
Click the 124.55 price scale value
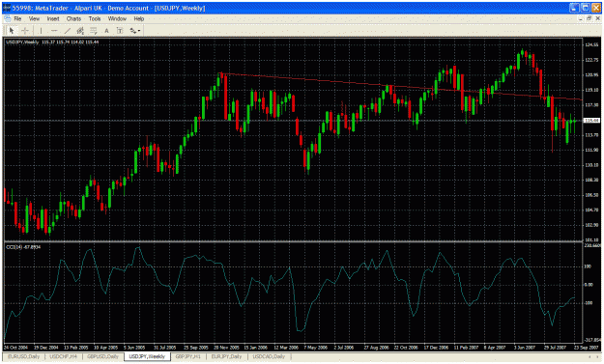click(x=591, y=45)
